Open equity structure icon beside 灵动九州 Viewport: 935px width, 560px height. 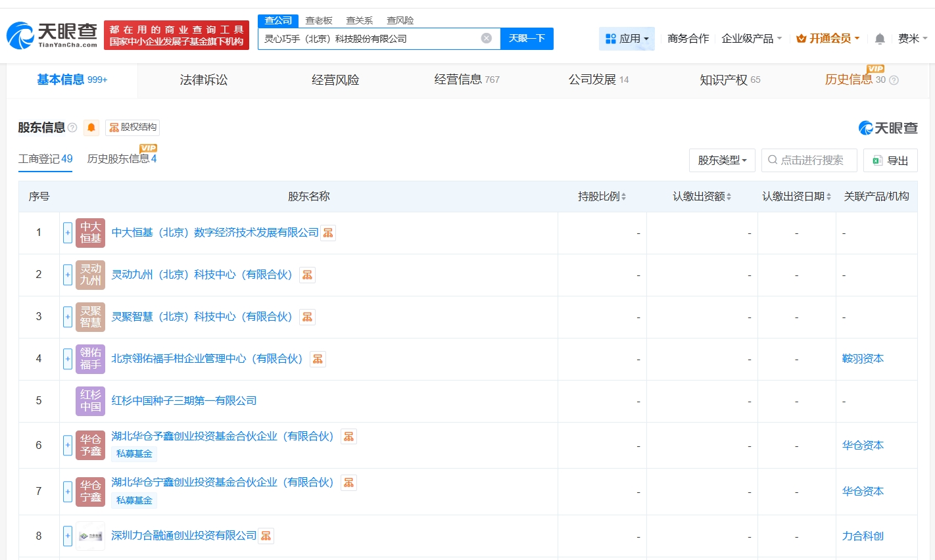click(x=307, y=275)
